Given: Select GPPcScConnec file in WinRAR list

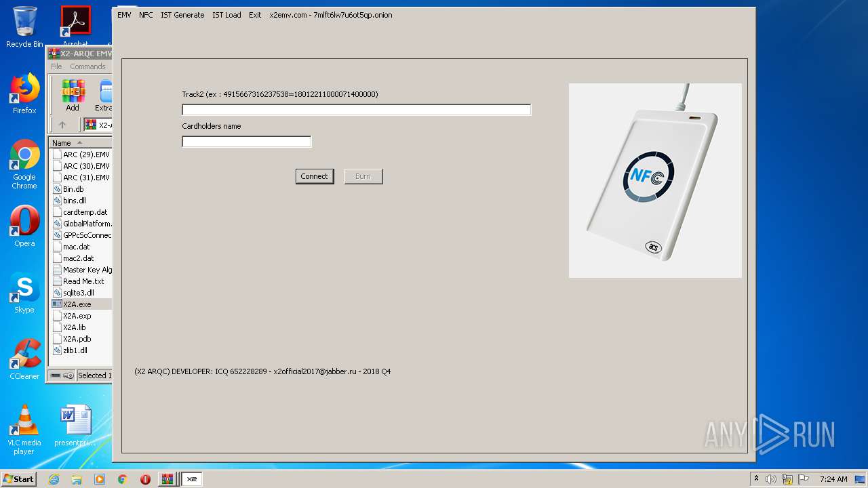Looking at the screenshot, I should (x=81, y=235).
